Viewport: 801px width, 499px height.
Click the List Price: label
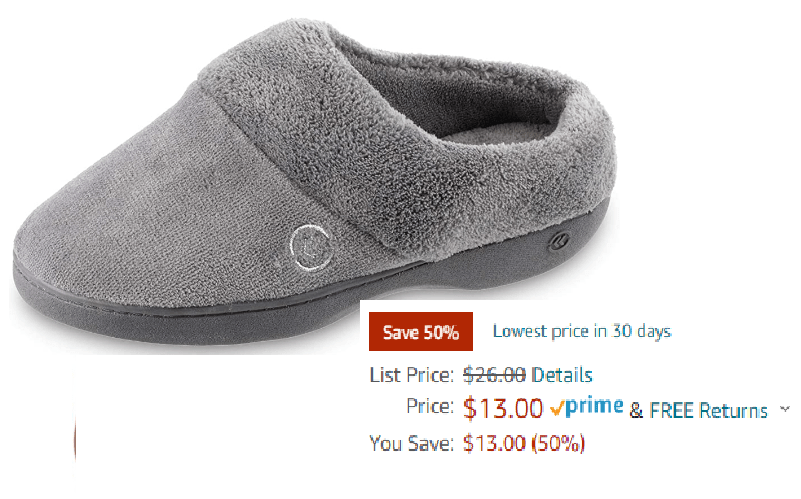point(412,375)
